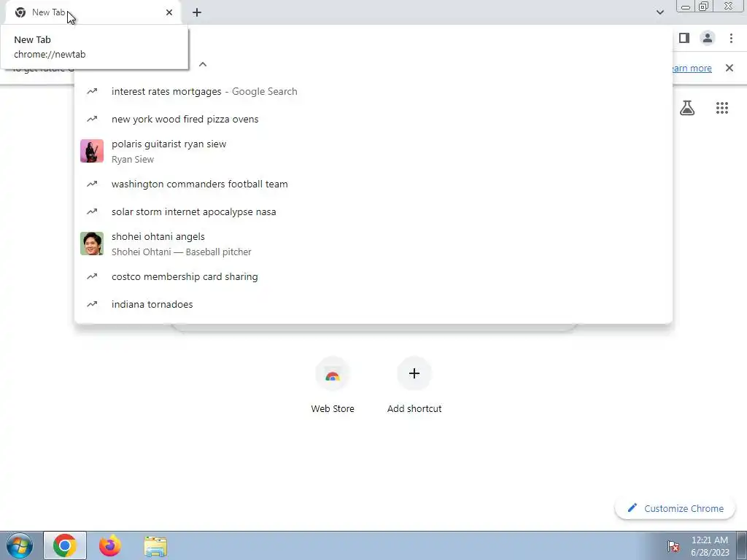Choose suggestion costco membership card sharing

coord(373,276)
